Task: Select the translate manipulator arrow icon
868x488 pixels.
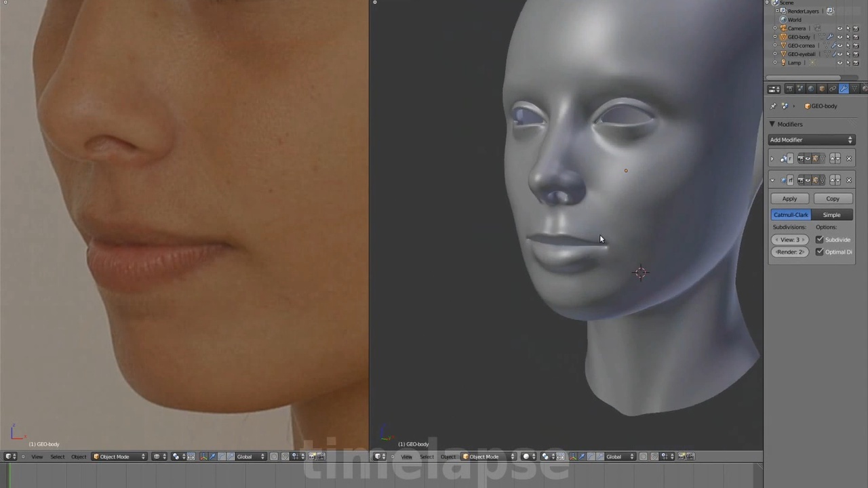Action: point(582,456)
